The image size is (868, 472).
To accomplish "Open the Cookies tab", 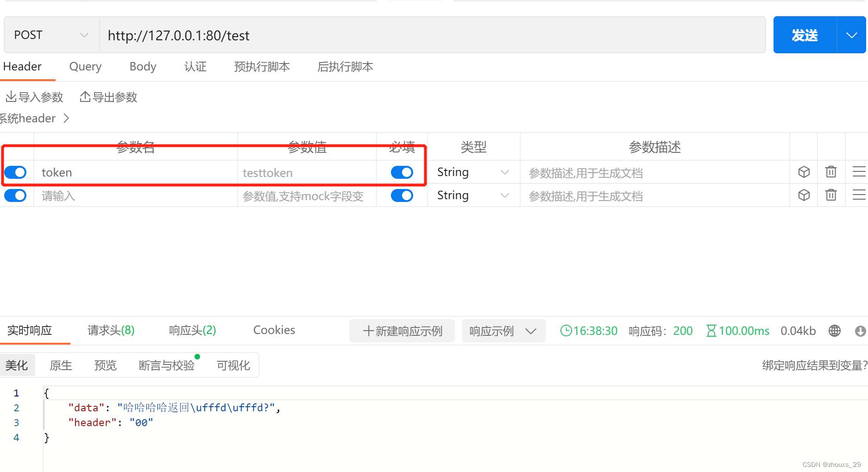I will 274,330.
